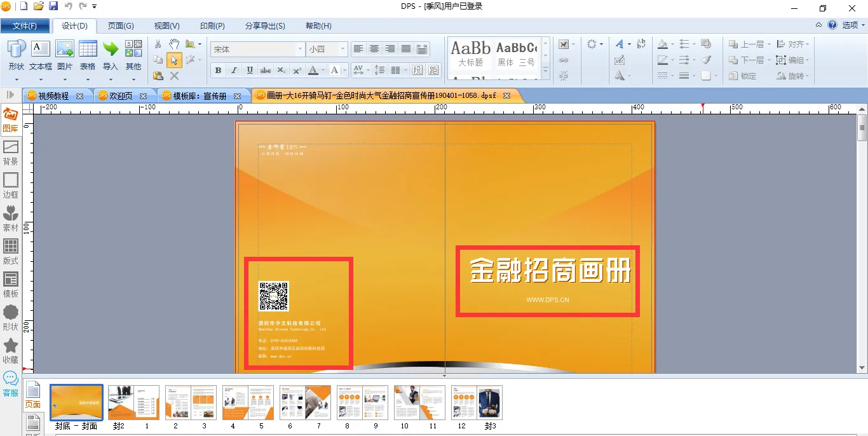Image resolution: width=868 pixels, height=436 pixels.
Task: Center align text
Action: pyautogui.click(x=374, y=49)
